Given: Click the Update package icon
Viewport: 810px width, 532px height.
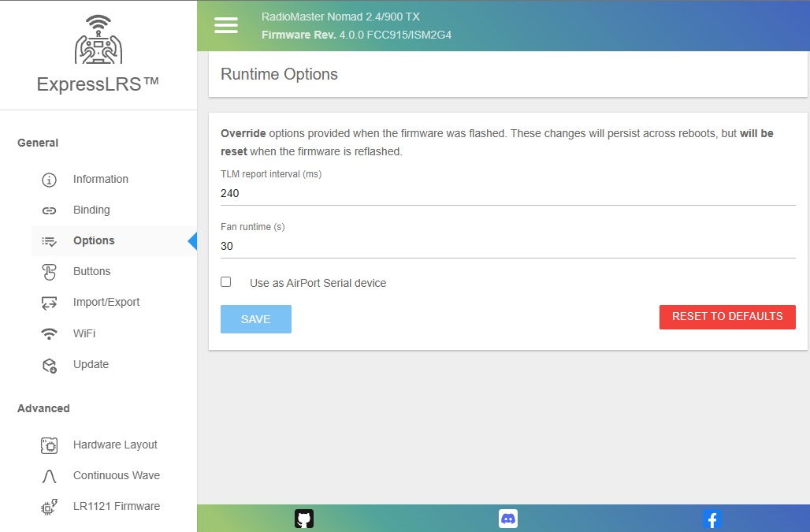Looking at the screenshot, I should click(x=49, y=365).
